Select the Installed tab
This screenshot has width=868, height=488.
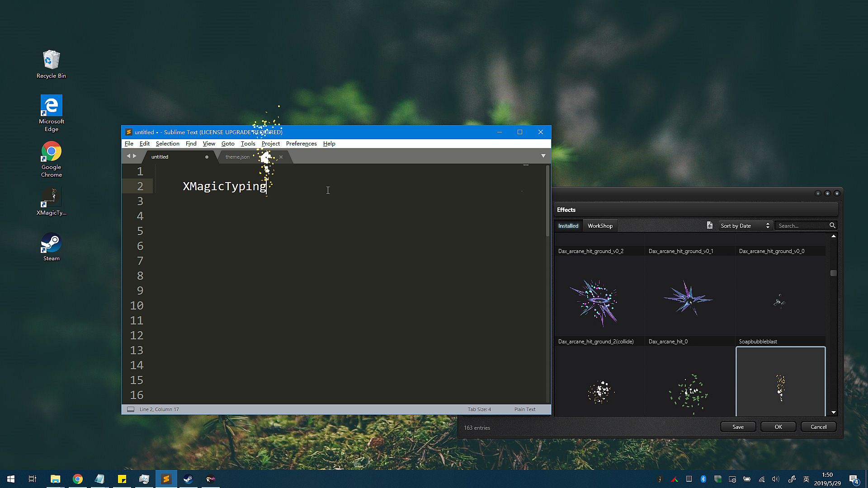pos(568,225)
